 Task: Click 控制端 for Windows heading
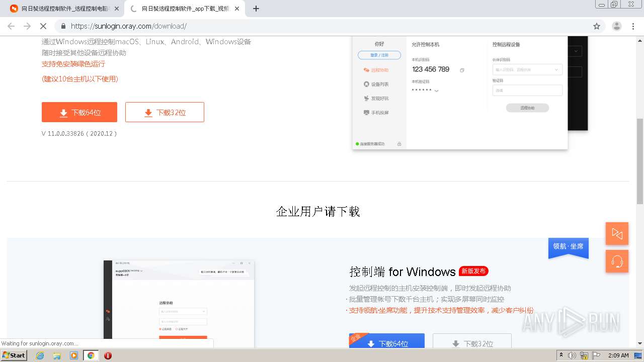(403, 271)
